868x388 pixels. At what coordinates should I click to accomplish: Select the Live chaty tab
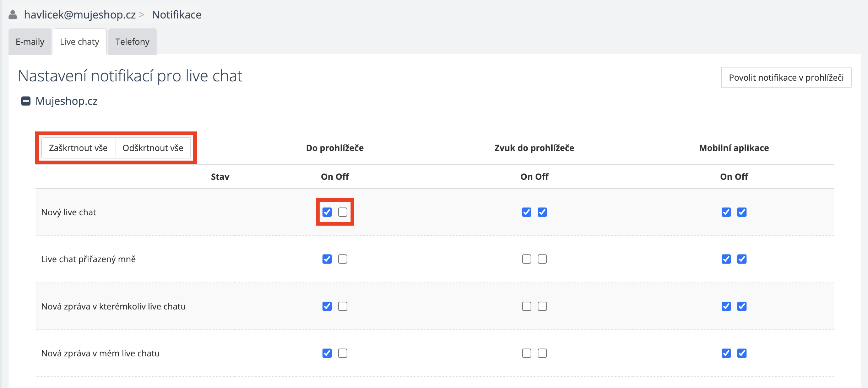click(80, 42)
